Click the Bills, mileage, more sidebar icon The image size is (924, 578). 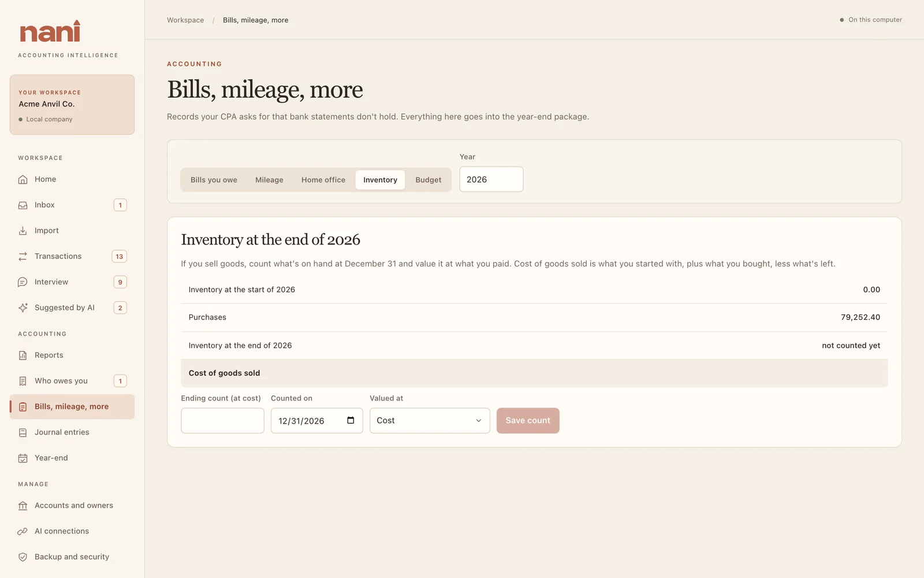tap(23, 407)
